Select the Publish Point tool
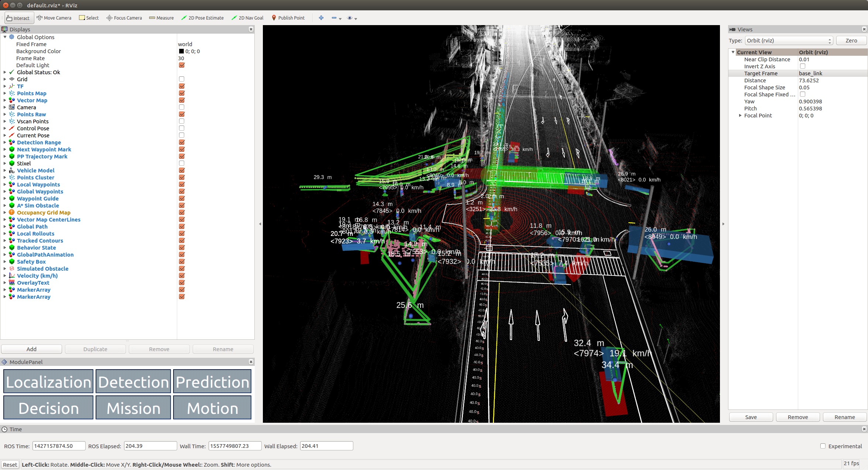868x470 pixels. pyautogui.click(x=288, y=18)
